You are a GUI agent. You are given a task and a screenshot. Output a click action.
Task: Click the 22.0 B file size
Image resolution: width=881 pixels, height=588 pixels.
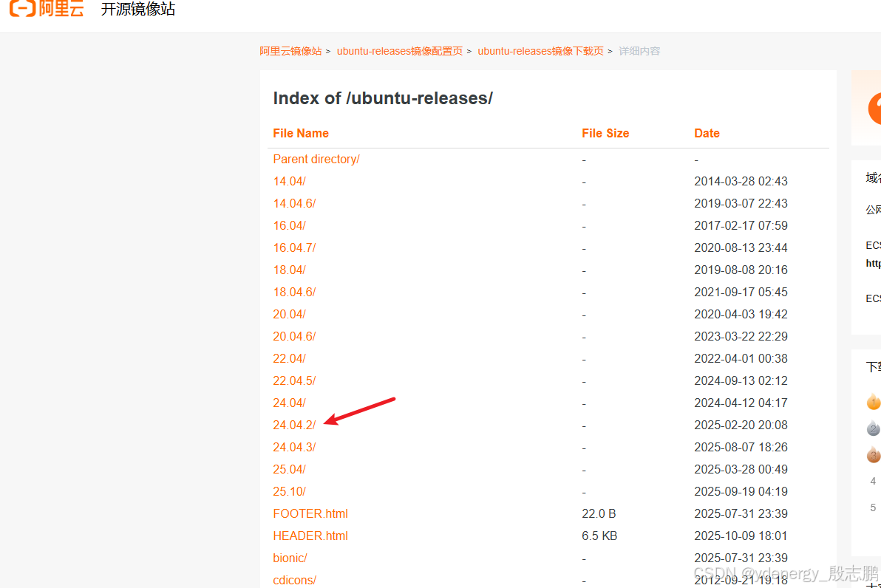599,514
